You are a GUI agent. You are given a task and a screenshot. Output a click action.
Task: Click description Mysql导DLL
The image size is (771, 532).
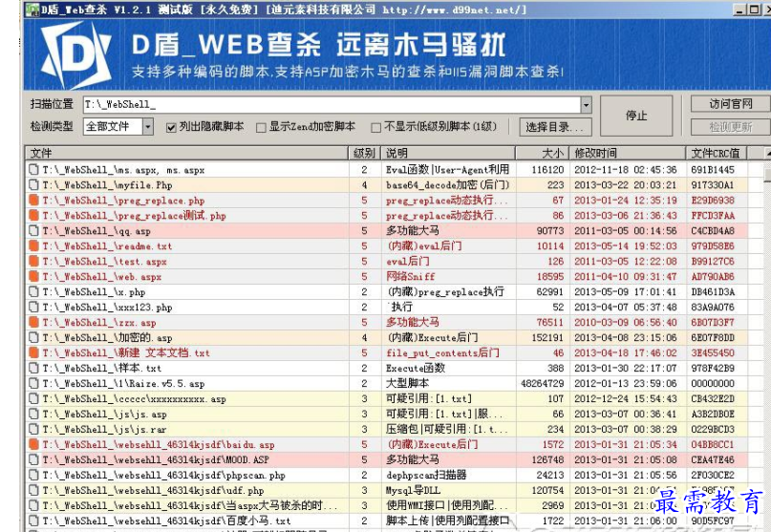pyautogui.click(x=413, y=490)
